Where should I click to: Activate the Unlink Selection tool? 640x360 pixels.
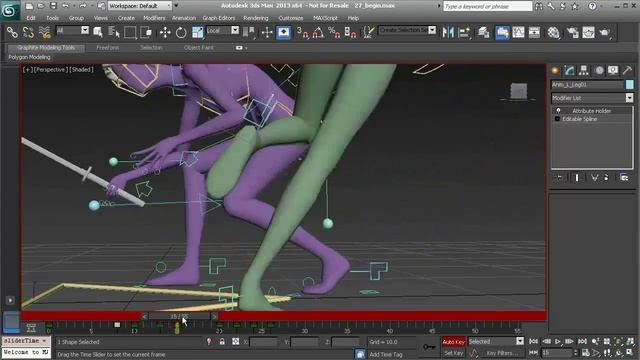(28, 32)
